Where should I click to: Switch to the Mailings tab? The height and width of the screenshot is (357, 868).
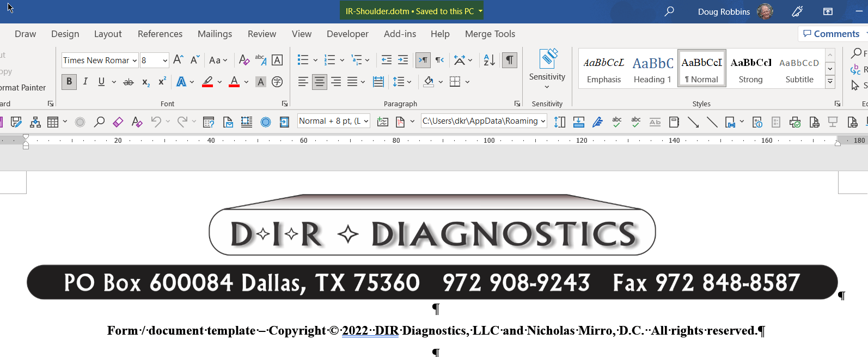click(x=215, y=34)
